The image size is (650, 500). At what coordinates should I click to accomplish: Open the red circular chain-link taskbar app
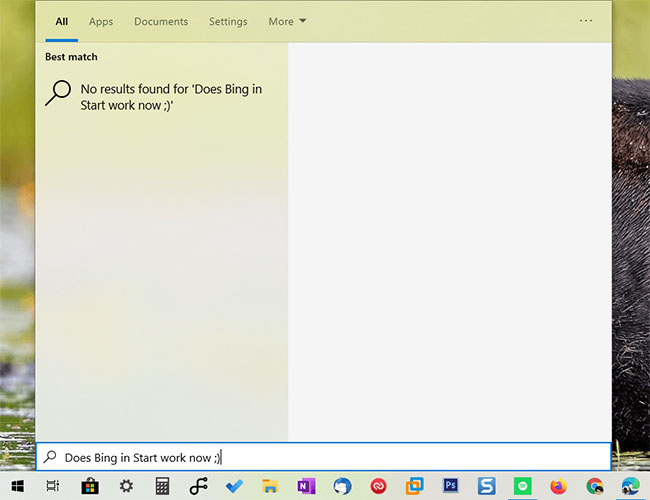pos(378,486)
